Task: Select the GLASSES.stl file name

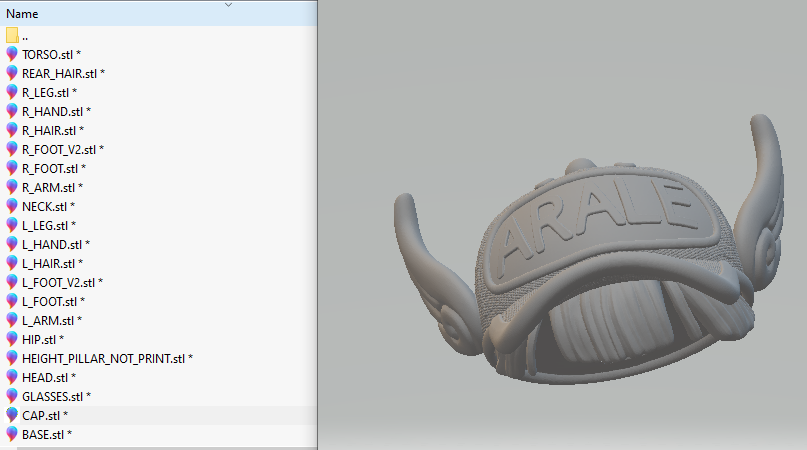Action: 57,397
